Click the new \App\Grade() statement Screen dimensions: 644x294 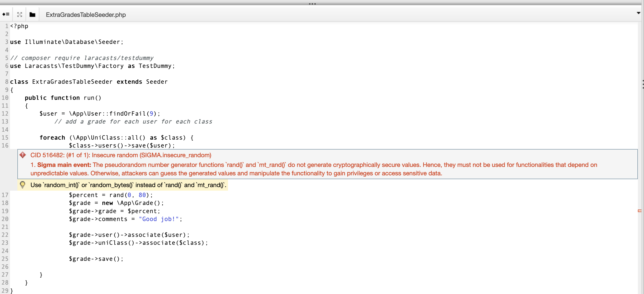coord(133,203)
